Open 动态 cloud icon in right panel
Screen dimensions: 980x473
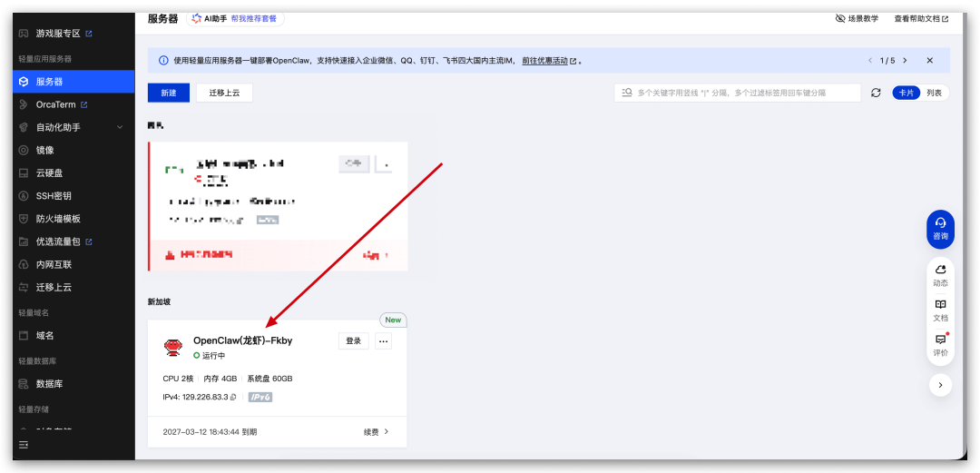click(940, 274)
